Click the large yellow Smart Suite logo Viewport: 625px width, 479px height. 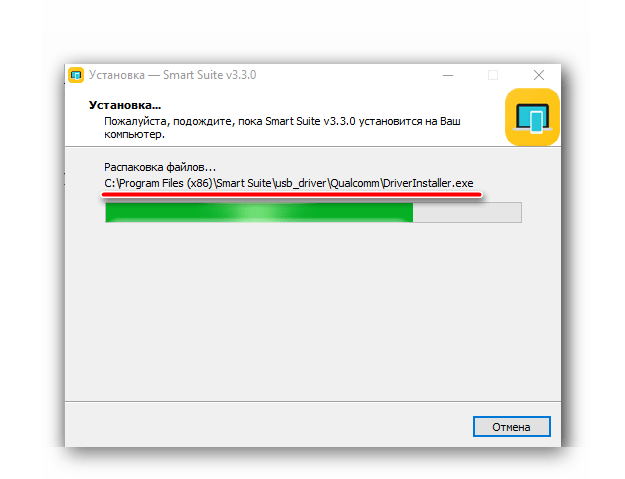pyautogui.click(x=532, y=117)
